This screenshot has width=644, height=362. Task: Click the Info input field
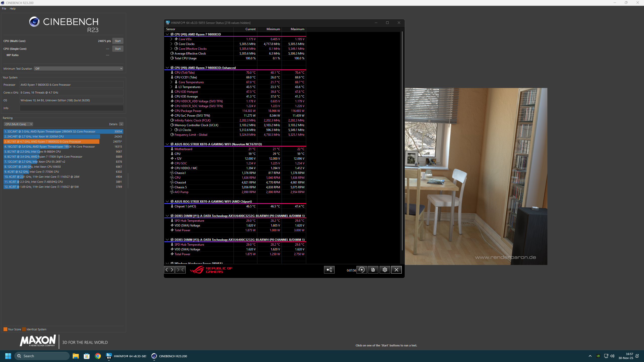[x=71, y=108]
